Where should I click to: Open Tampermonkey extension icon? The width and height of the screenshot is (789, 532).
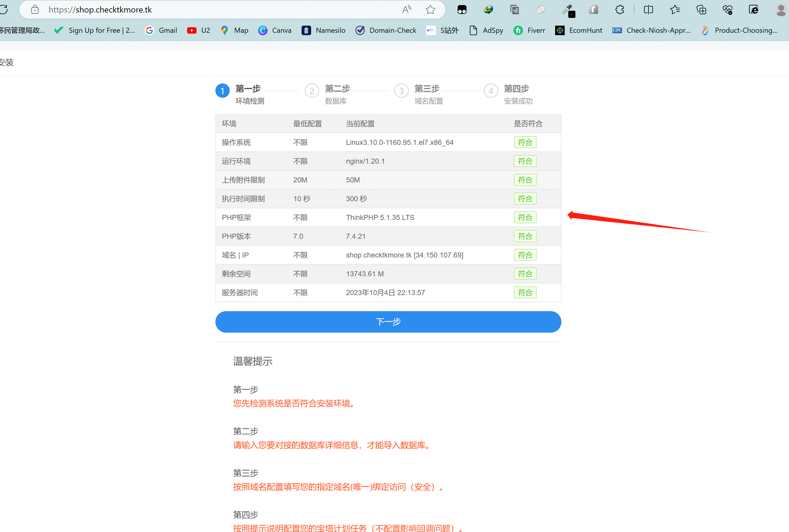coord(462,10)
